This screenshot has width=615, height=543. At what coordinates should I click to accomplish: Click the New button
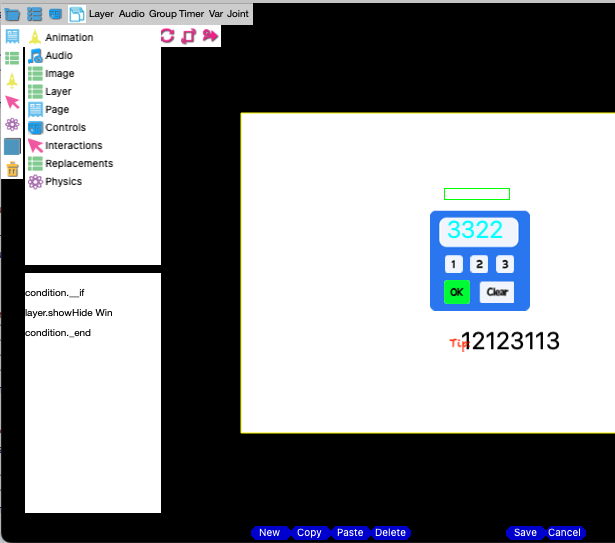269,532
